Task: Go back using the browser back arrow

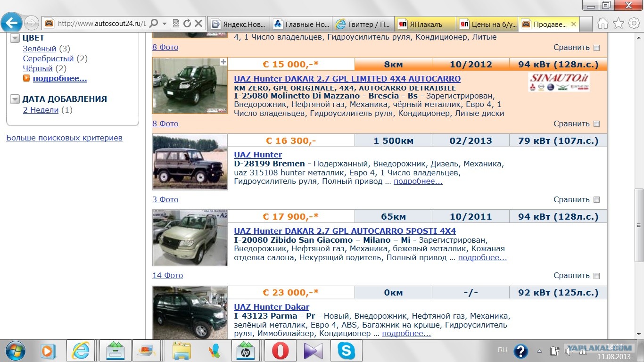Action: click(x=12, y=22)
